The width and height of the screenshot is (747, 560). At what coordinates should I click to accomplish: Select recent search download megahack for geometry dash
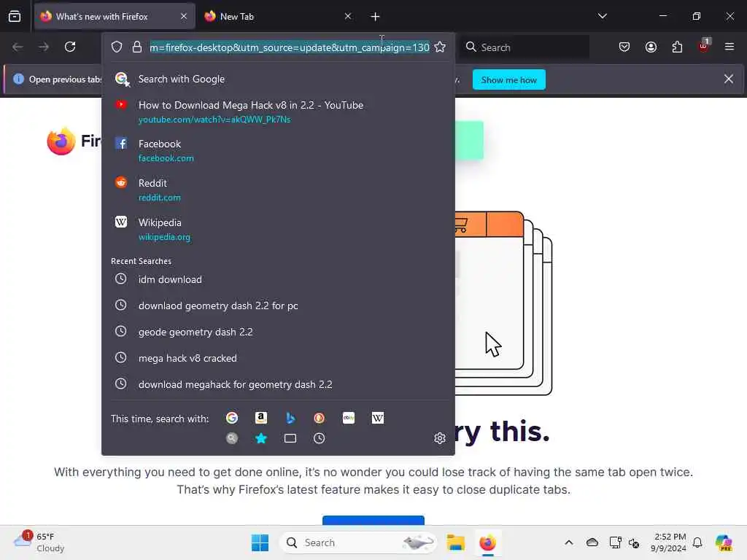[x=278, y=384]
